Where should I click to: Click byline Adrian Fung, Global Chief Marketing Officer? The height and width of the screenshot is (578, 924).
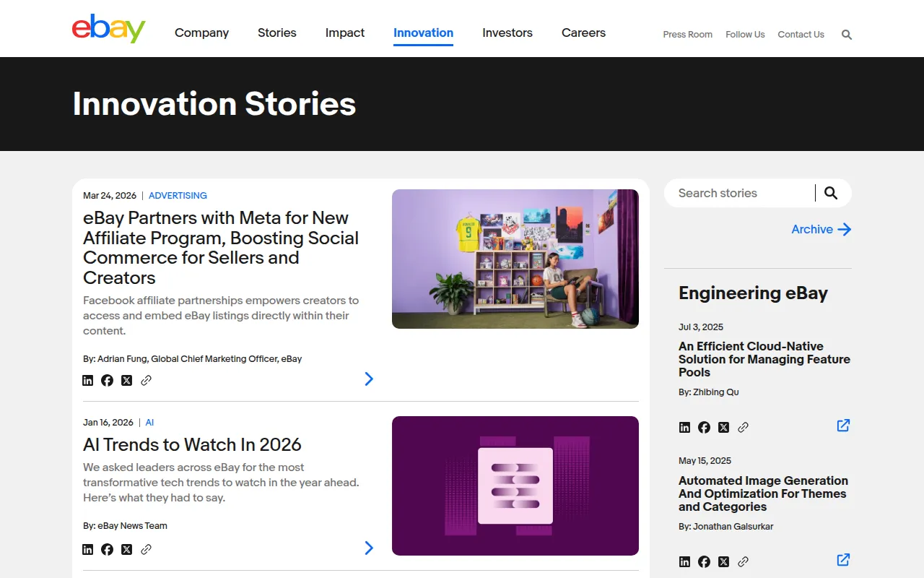[193, 358]
